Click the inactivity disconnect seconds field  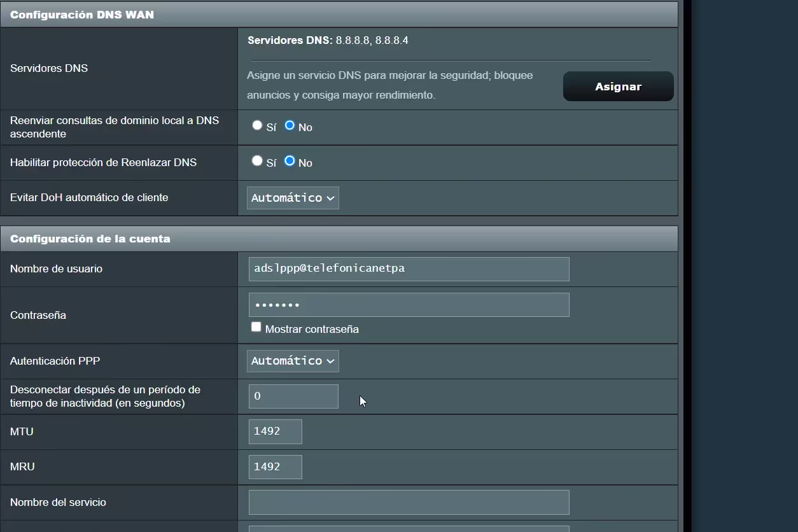coord(293,396)
